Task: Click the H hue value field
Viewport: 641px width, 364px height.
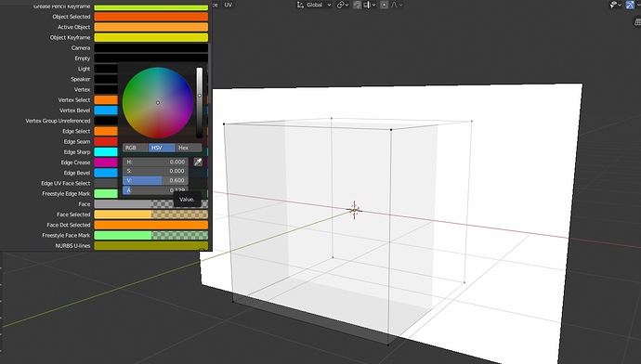Action: tap(155, 162)
